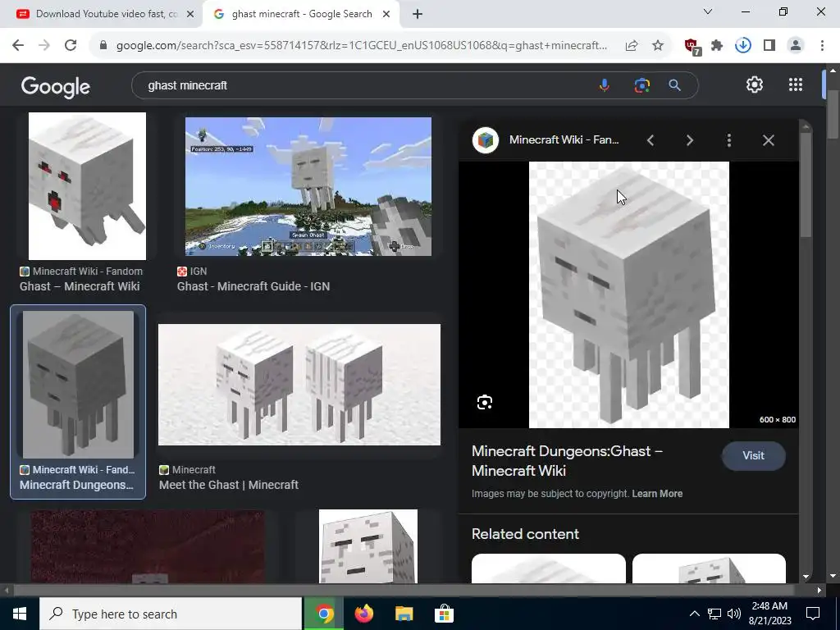Open notification center icon
Viewport: 840px width, 630px height.
[x=813, y=614]
